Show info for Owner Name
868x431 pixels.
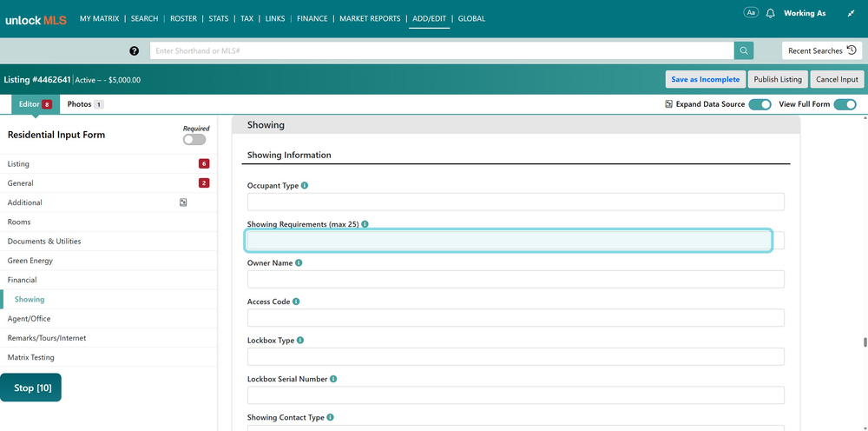coord(299,263)
